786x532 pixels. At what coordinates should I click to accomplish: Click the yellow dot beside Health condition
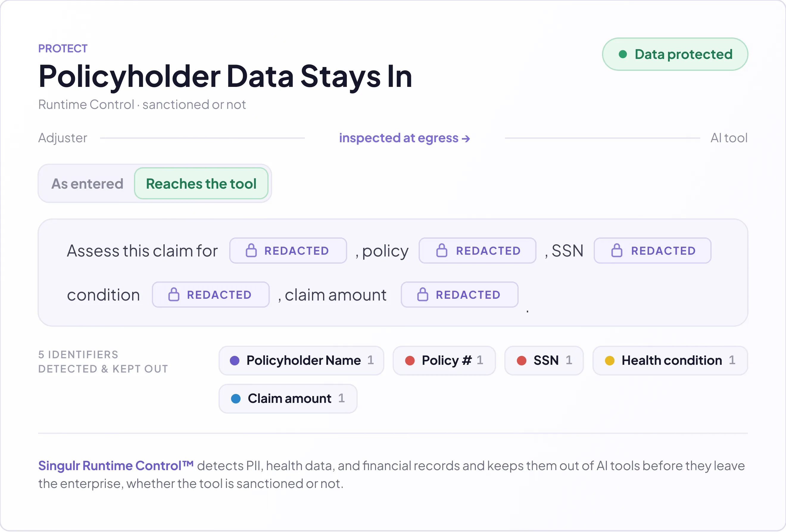[x=609, y=361]
